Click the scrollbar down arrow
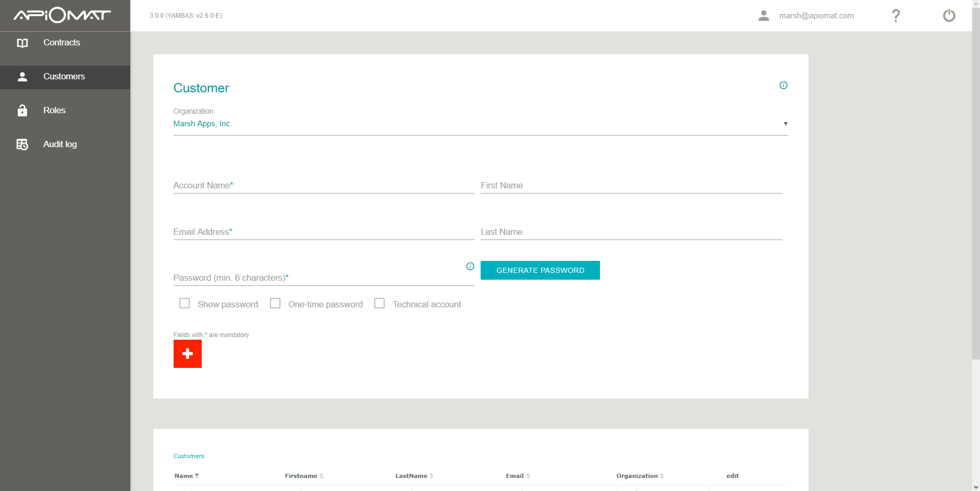 (x=976, y=487)
